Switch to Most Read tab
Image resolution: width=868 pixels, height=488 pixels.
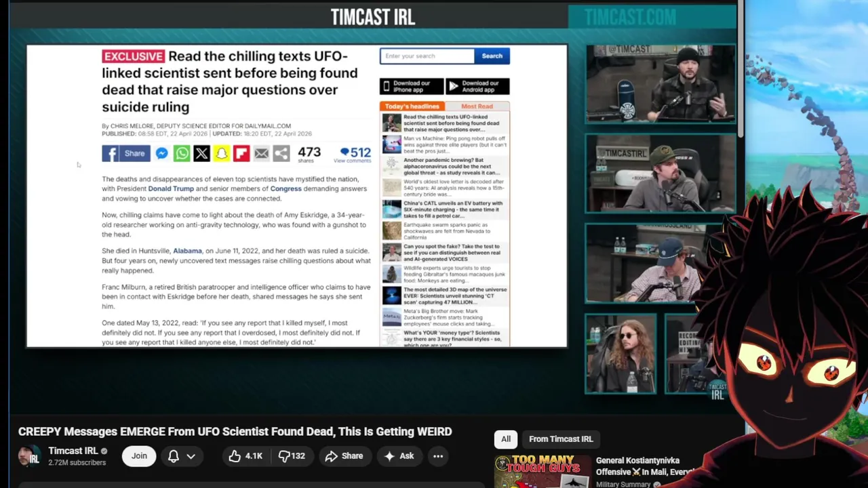[x=477, y=106]
